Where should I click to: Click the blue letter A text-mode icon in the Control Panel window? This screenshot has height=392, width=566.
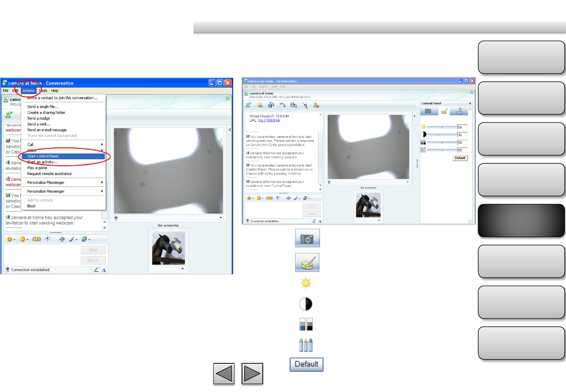coord(320,221)
